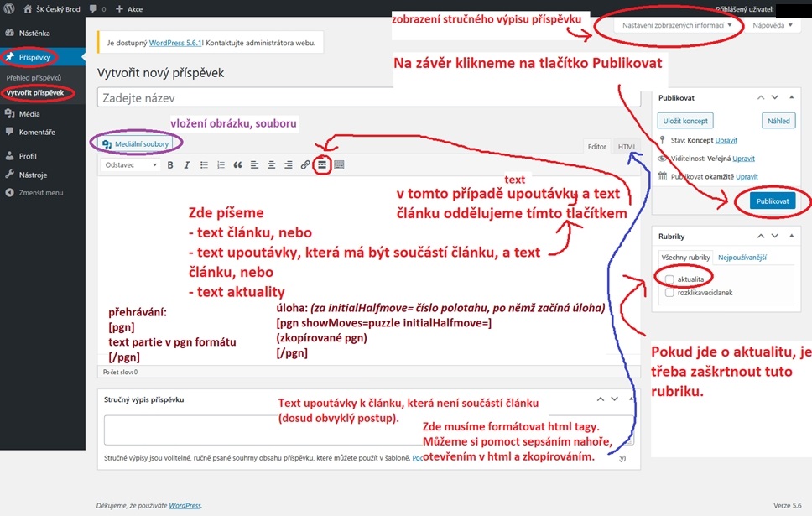Insert a numbered list

point(221,164)
